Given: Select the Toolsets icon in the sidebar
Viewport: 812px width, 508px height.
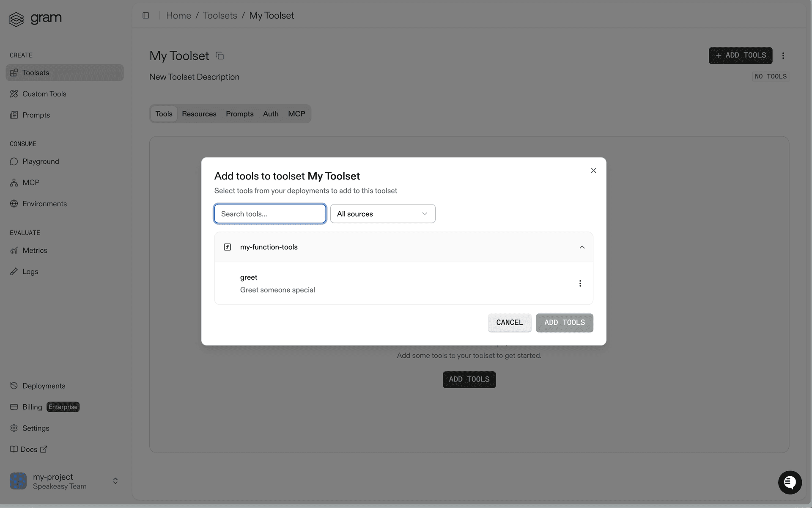Looking at the screenshot, I should click(x=14, y=72).
